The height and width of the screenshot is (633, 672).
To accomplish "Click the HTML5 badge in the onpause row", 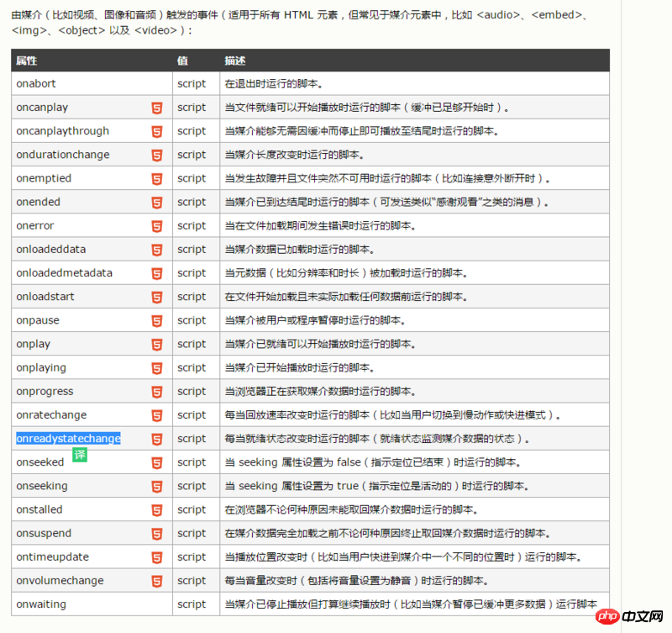I will [x=157, y=321].
